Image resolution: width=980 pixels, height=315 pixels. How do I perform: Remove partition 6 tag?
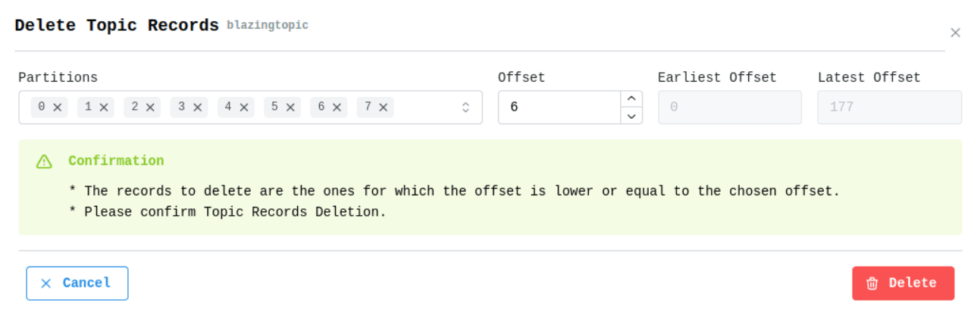click(337, 108)
